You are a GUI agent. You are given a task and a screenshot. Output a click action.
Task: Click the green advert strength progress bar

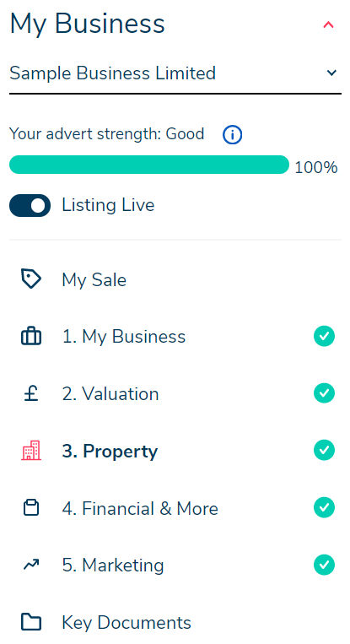coord(149,165)
